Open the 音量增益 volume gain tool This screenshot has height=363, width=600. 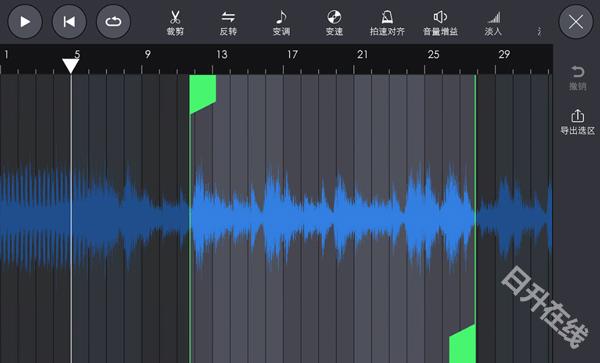coord(440,23)
